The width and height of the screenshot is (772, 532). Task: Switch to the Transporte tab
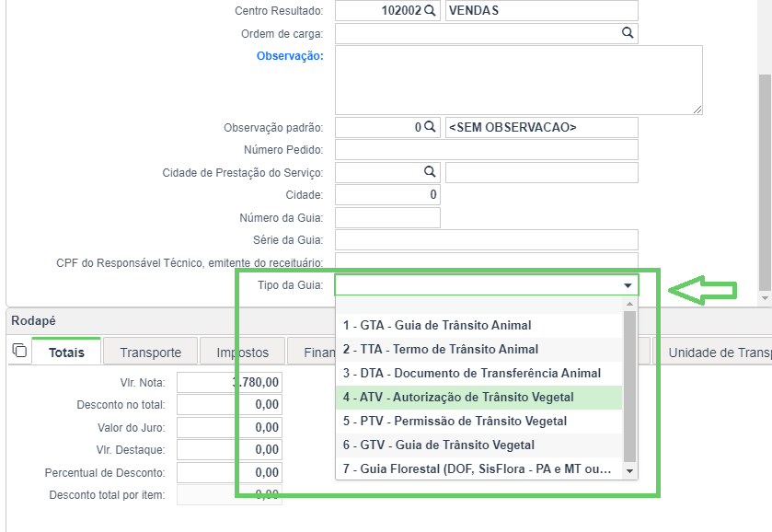coord(151,352)
